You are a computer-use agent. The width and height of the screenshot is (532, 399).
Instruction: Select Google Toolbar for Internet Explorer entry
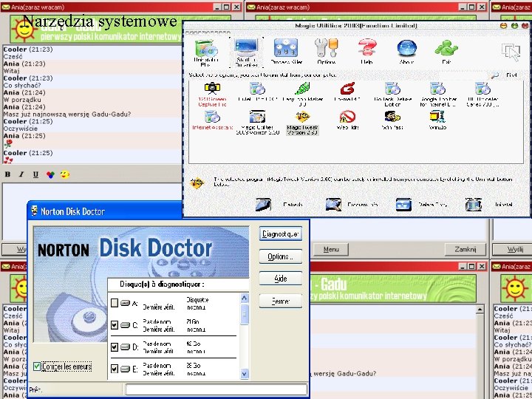(x=437, y=95)
